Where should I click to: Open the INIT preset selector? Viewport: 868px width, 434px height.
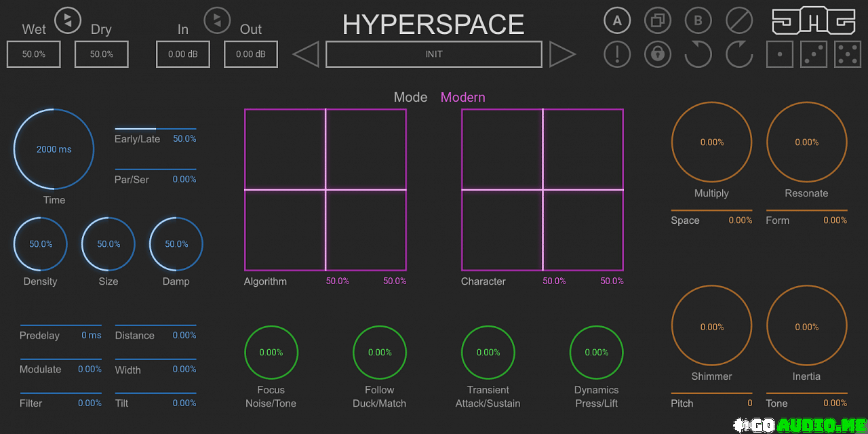[x=434, y=54]
